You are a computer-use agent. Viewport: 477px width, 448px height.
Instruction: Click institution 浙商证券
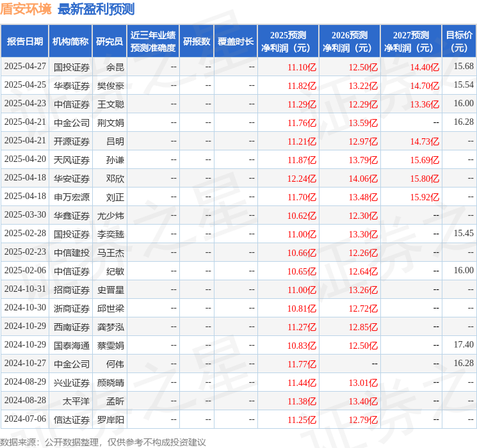[x=72, y=308]
